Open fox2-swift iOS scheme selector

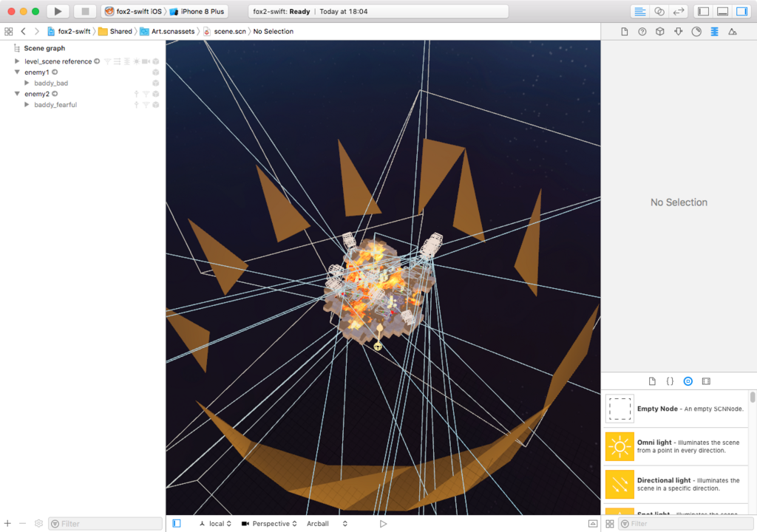[x=133, y=11]
